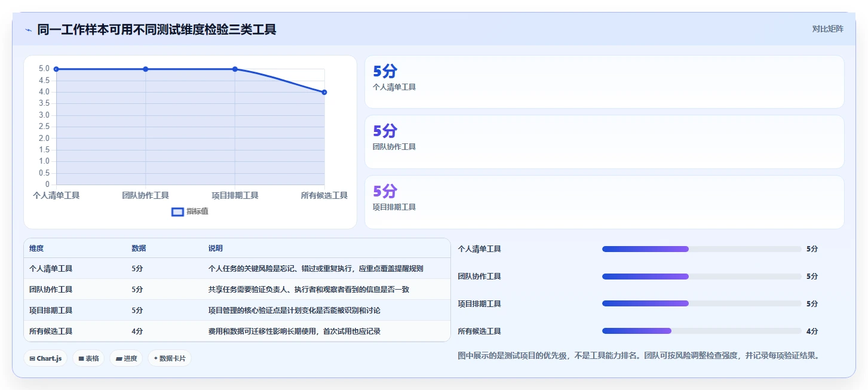Toggle the 指标值 legend color box
The height and width of the screenshot is (390, 868).
[177, 211]
